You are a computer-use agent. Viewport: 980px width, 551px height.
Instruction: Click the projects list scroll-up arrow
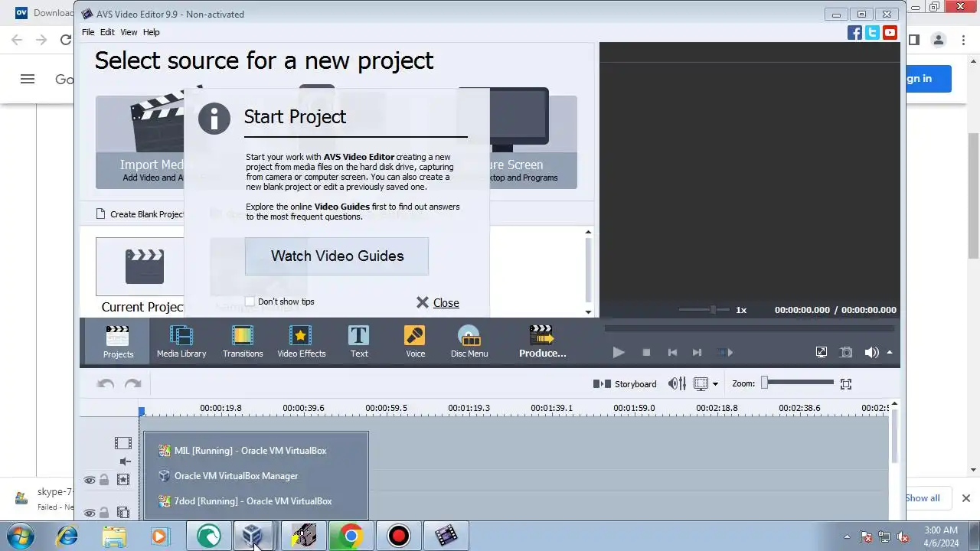pyautogui.click(x=588, y=232)
